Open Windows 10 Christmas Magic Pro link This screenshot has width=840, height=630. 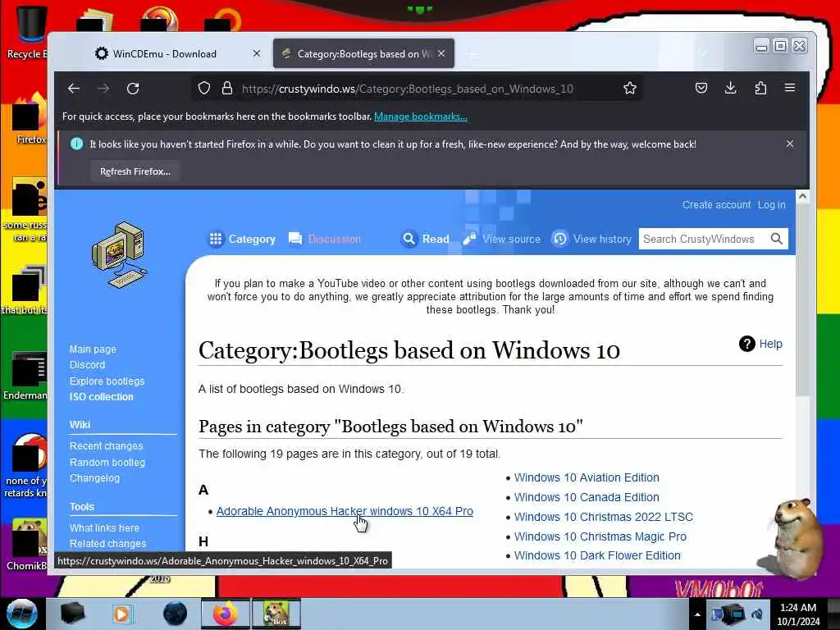click(x=600, y=536)
